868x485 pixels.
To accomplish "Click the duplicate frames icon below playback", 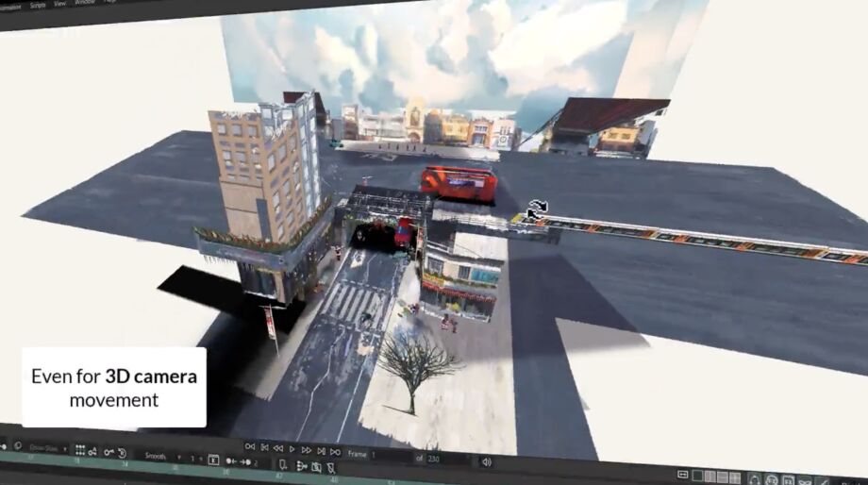I will click(317, 467).
